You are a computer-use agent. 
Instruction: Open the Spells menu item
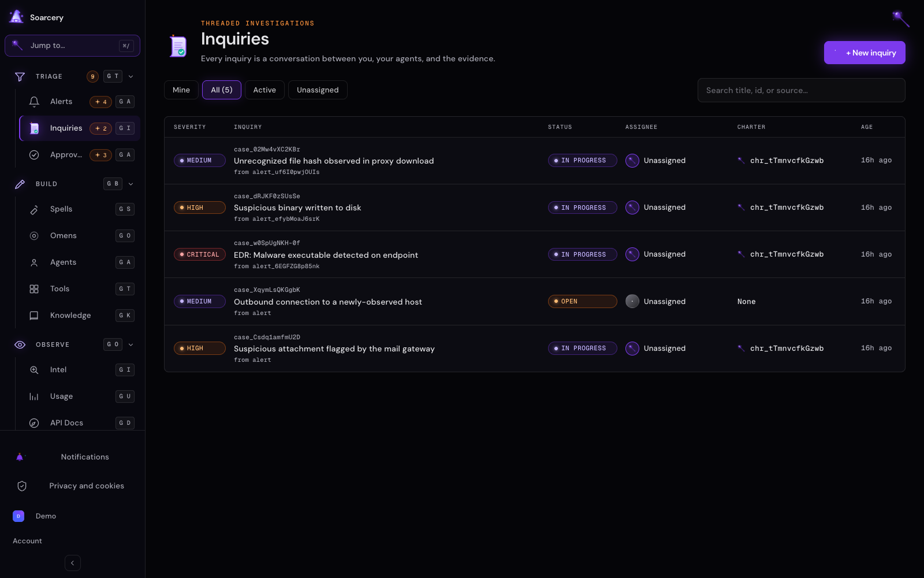(x=80, y=209)
